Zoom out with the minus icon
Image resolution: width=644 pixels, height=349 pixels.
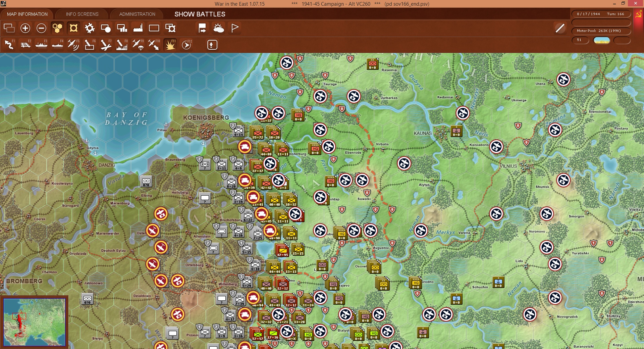tap(41, 28)
